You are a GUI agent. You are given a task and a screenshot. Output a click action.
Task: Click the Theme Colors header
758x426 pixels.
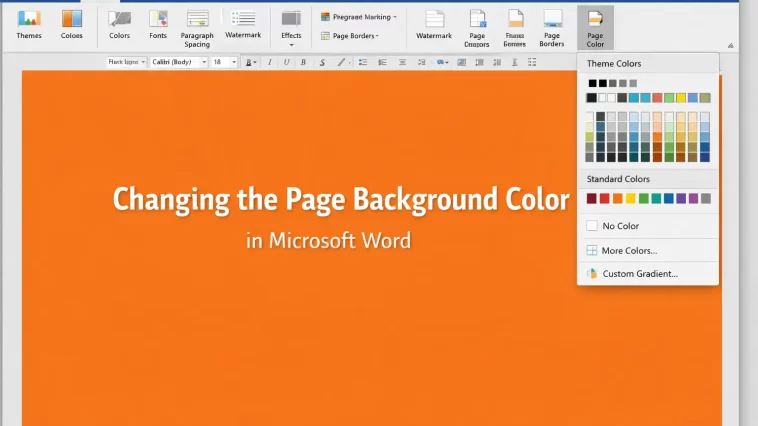(614, 63)
